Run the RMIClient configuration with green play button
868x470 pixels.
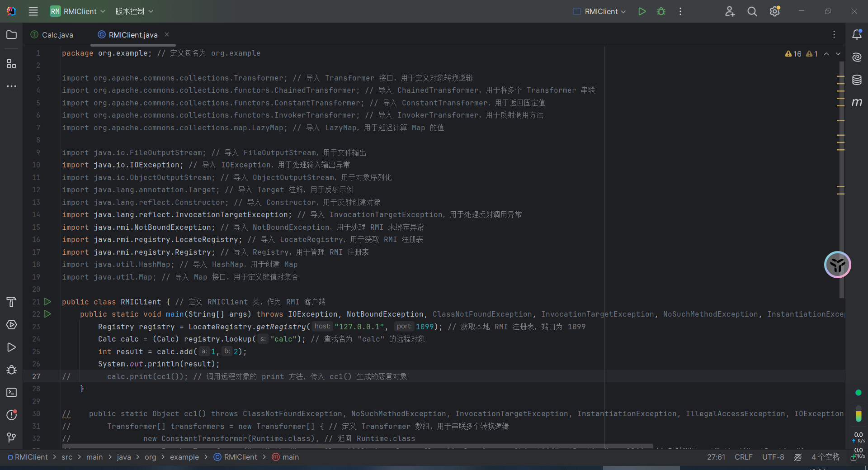[642, 11]
